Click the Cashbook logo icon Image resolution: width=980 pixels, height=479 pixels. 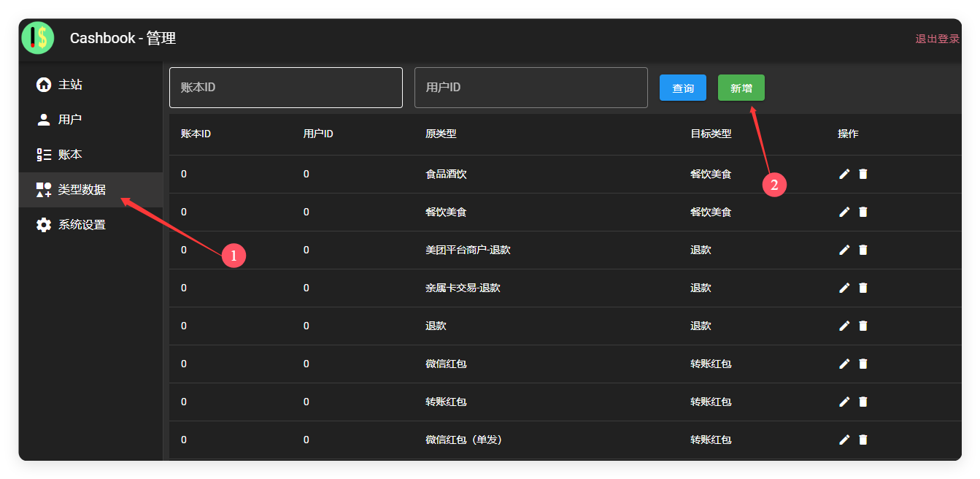(x=37, y=37)
